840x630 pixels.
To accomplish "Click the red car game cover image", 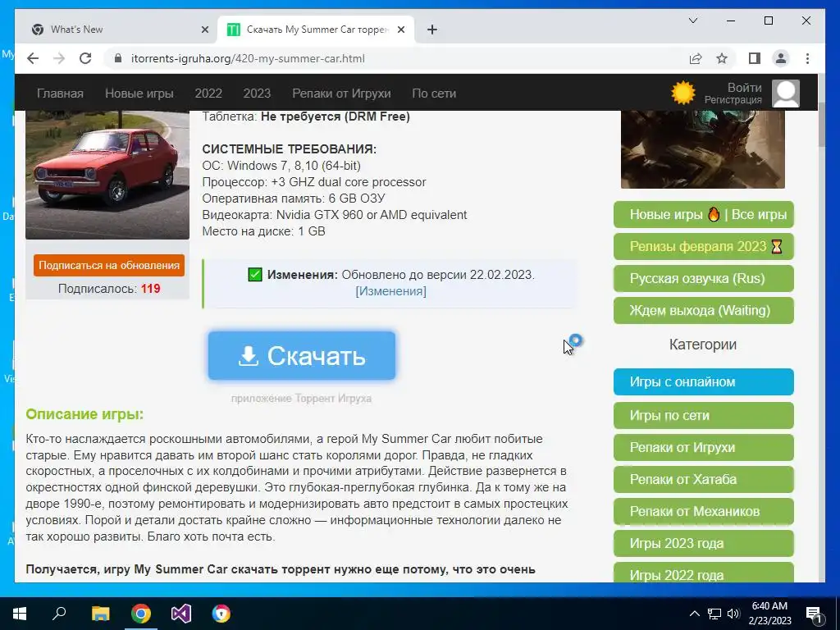I will [107, 174].
